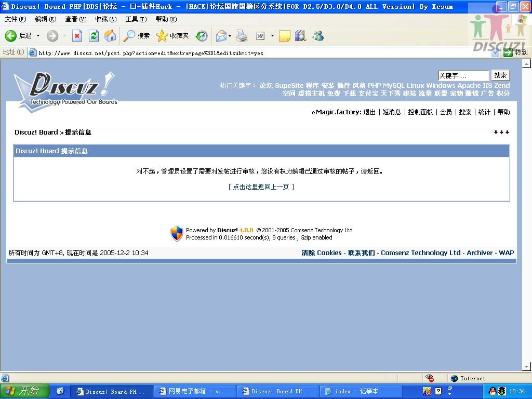532x399 pixels.
Task: Click the 开始 Start button
Action: click(24, 391)
